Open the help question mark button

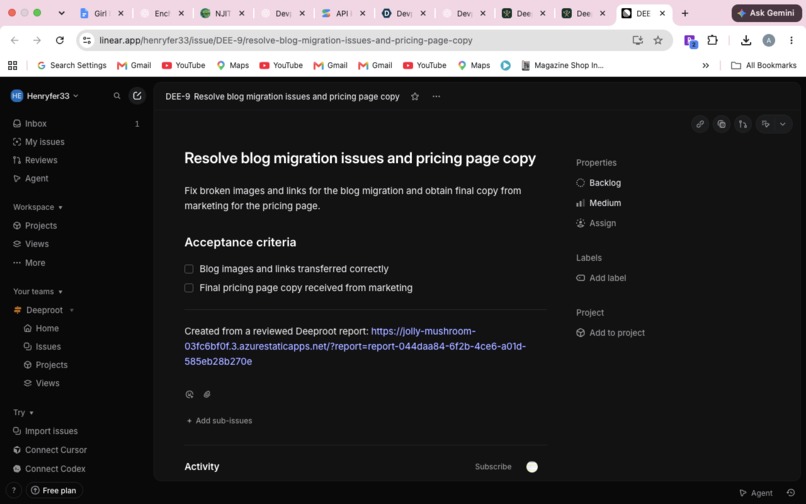(14, 491)
